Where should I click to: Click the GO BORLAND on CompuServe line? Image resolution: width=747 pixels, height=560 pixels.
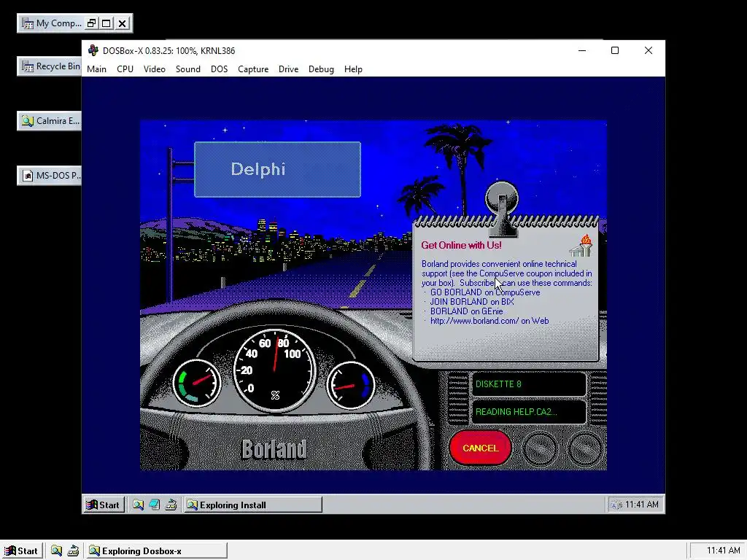[x=485, y=292]
